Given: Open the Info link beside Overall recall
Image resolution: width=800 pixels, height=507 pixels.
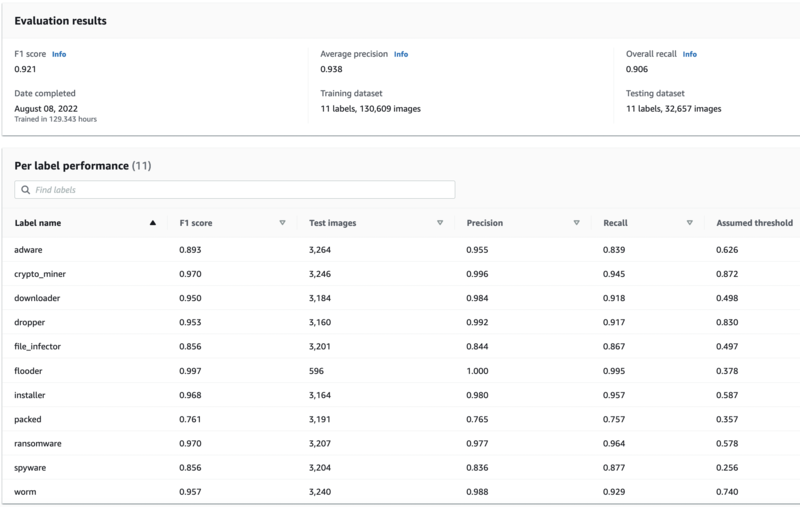Looking at the screenshot, I should [x=690, y=54].
